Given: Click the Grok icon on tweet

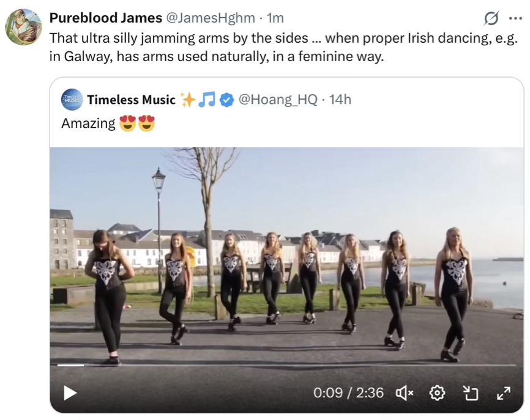Looking at the screenshot, I should 491,18.
